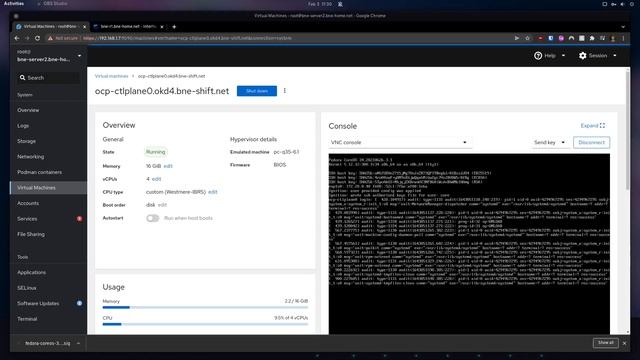Click inside the VNC console screen
The width and height of the screenshot is (640, 360).
[469, 244]
